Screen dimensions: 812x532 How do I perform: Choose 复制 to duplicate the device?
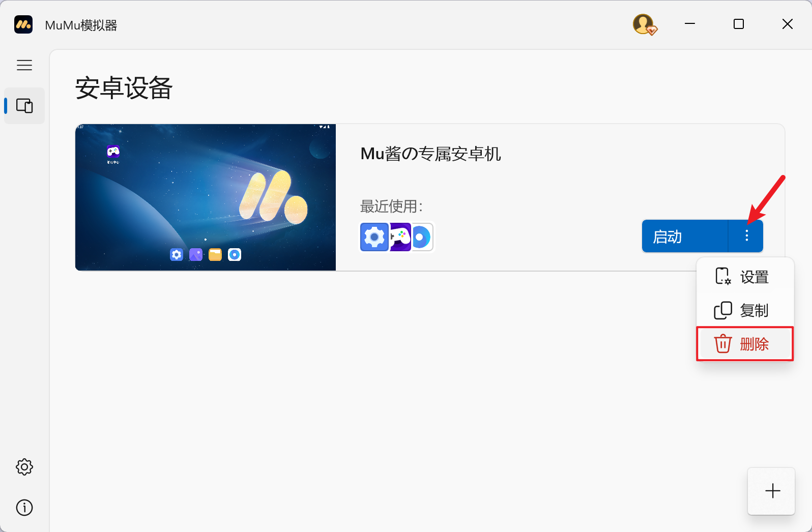coord(745,310)
